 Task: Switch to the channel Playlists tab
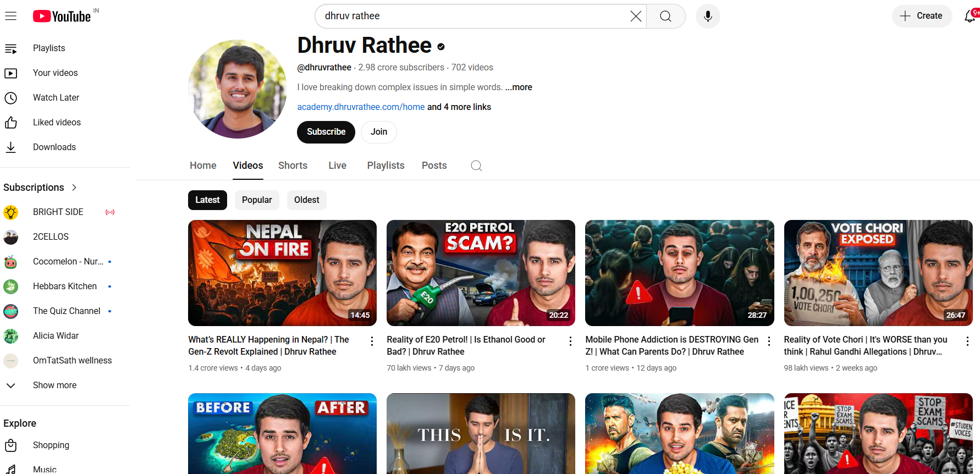point(386,166)
